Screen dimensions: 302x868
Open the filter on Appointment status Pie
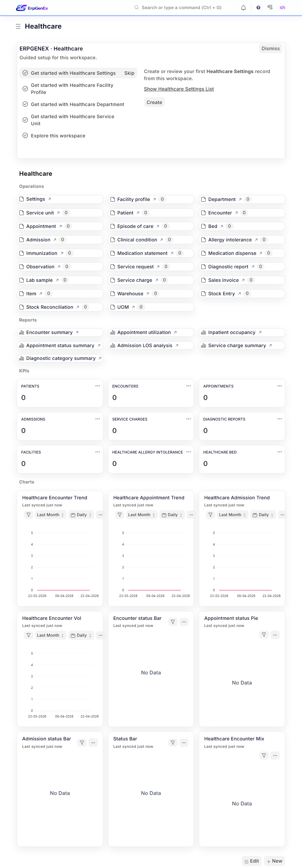[264, 634]
